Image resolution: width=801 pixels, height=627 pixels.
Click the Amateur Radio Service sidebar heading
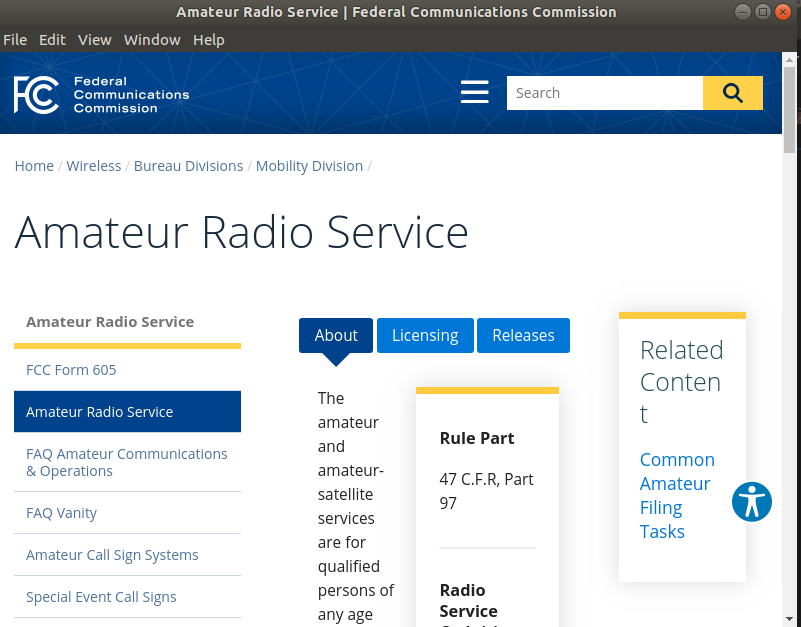(110, 322)
